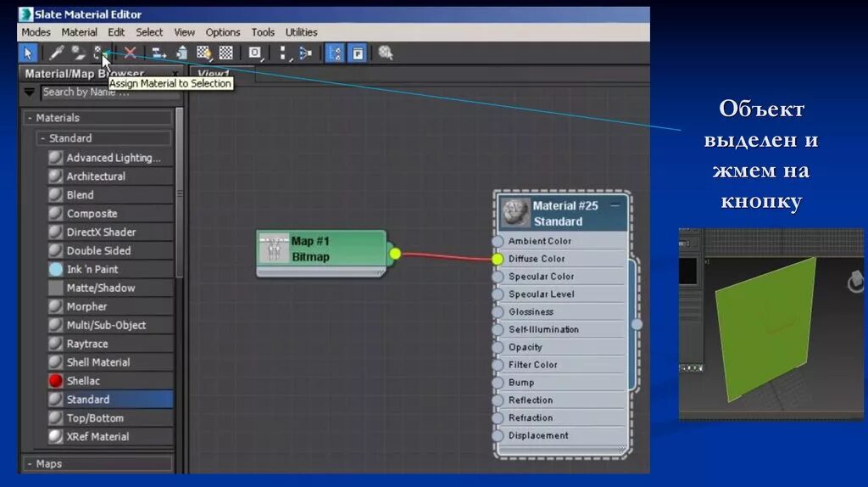This screenshot has height=487, width=868.
Task: Click the Hide Unused Nodeslots icon
Action: point(181,53)
